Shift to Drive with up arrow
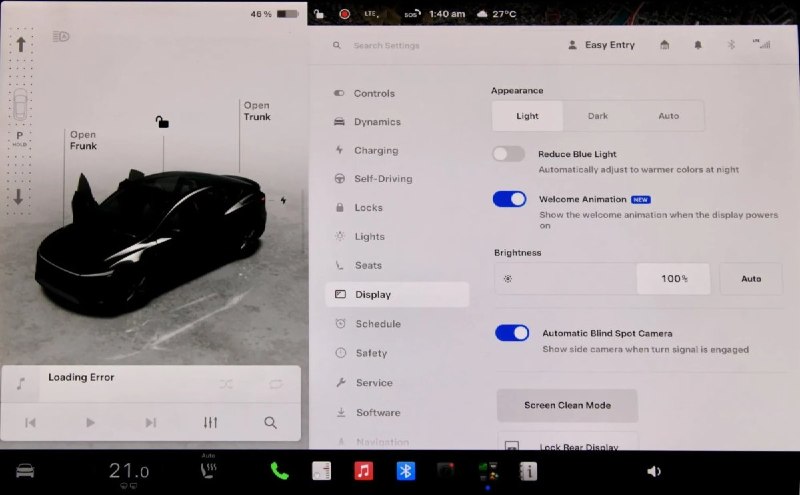The width and height of the screenshot is (800, 495). click(x=20, y=44)
